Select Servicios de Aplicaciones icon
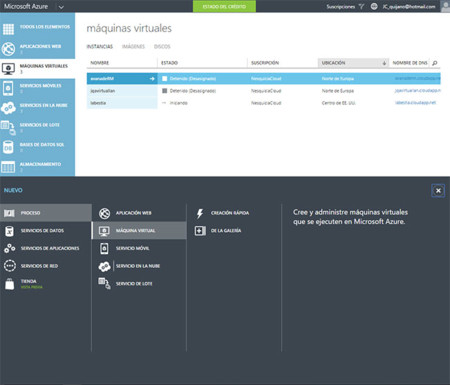Screen dimensions: 450x385 [9, 248]
